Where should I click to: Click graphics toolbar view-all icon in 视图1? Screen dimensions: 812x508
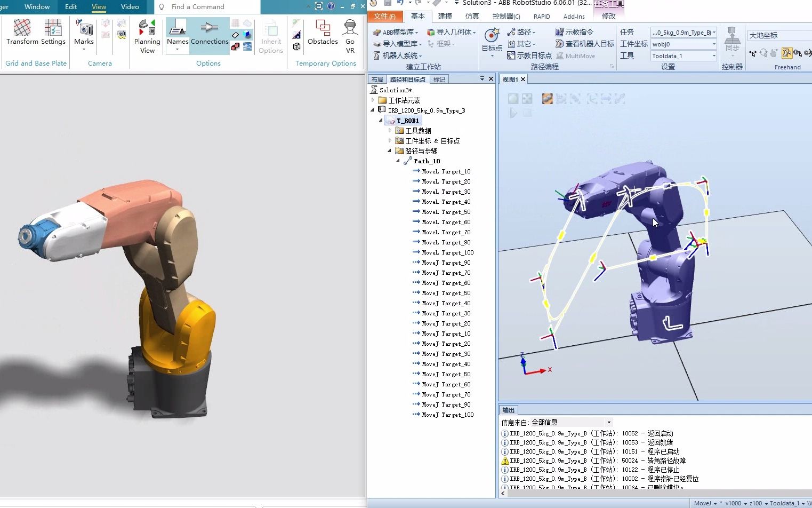[x=513, y=99]
